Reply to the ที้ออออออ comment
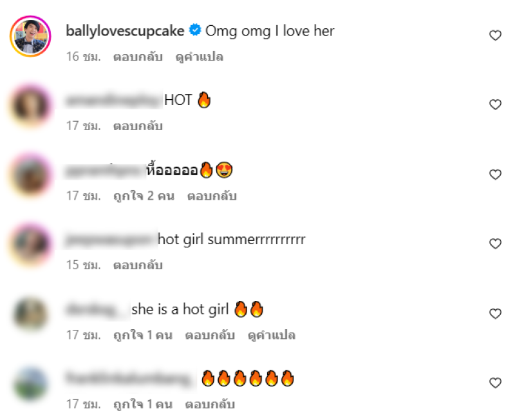515x420 pixels. pos(212,196)
